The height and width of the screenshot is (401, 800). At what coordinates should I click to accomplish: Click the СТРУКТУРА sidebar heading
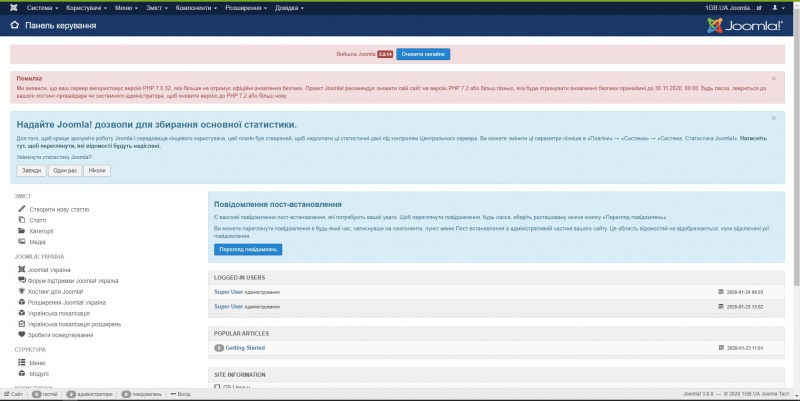[30, 349]
